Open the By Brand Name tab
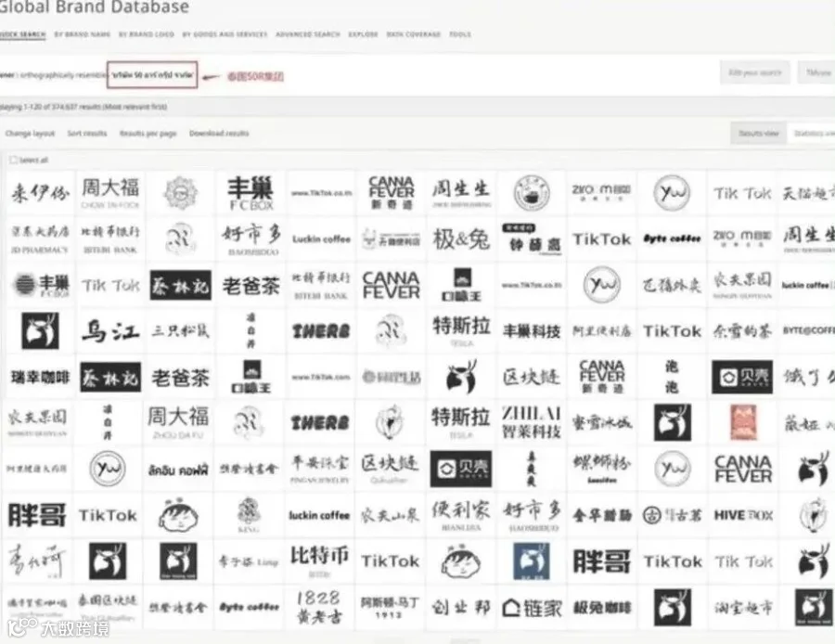Screen dimensions: 835x644 point(82,34)
